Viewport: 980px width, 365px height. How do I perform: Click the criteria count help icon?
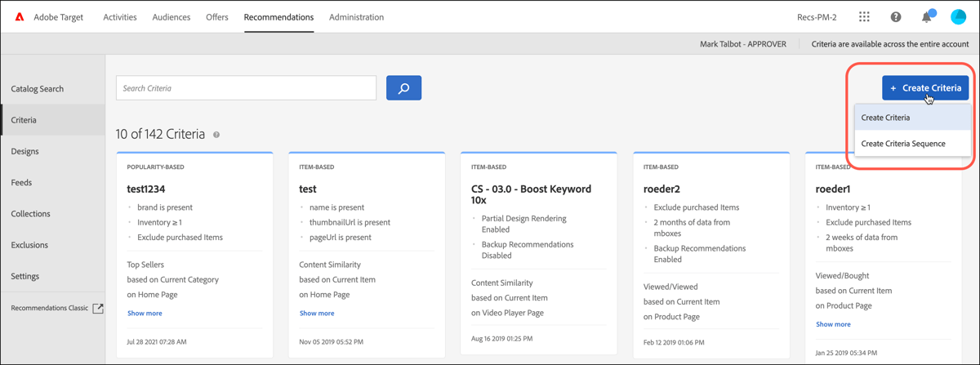(216, 135)
